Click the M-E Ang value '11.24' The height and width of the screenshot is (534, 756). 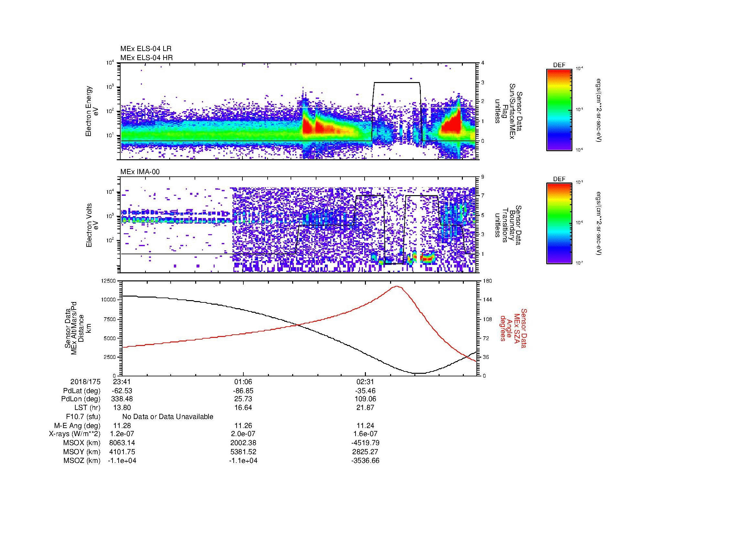point(365,425)
